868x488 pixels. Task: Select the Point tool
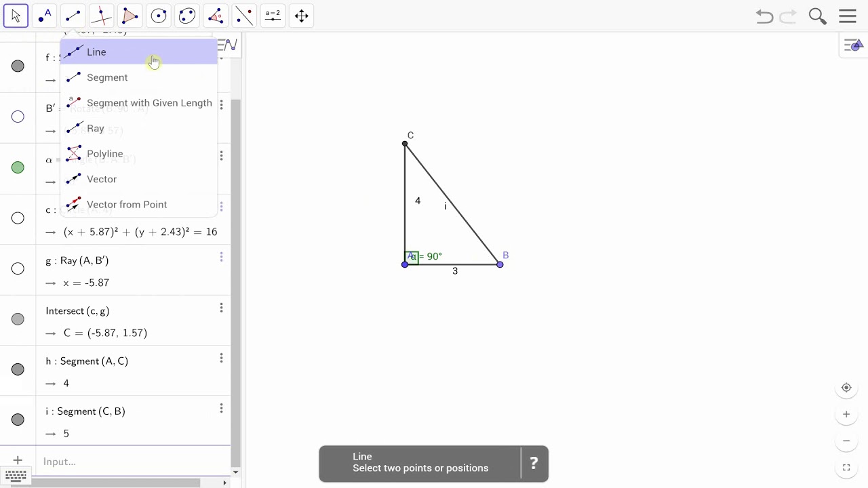click(x=44, y=16)
